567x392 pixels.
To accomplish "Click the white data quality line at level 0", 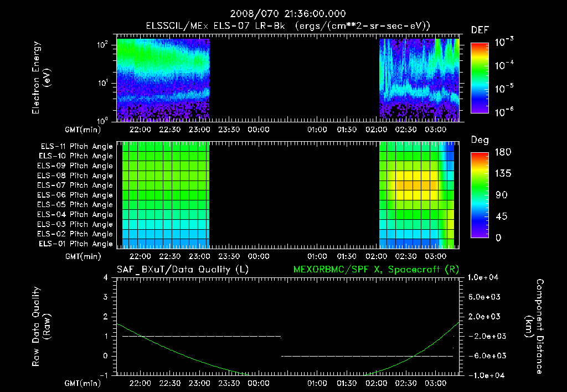I will [x=367, y=356].
